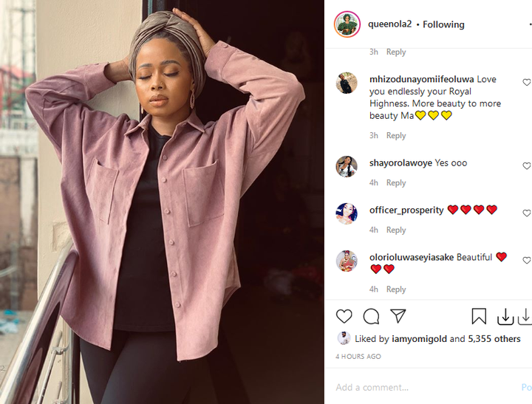Reply to shayorolawoye's Yes ooo comment

click(396, 183)
